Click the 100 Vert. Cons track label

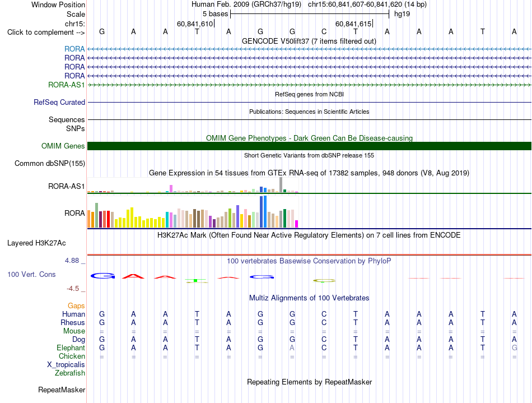click(31, 274)
